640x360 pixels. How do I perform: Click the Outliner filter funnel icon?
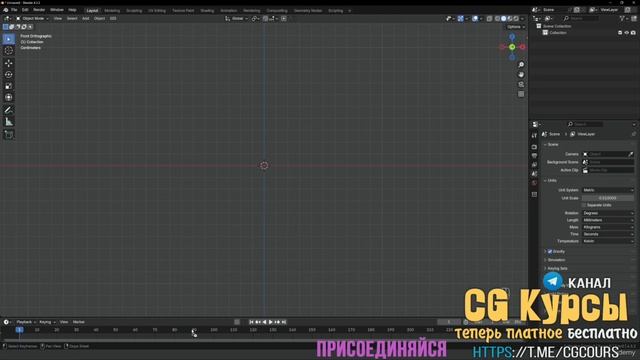[x=622, y=18]
